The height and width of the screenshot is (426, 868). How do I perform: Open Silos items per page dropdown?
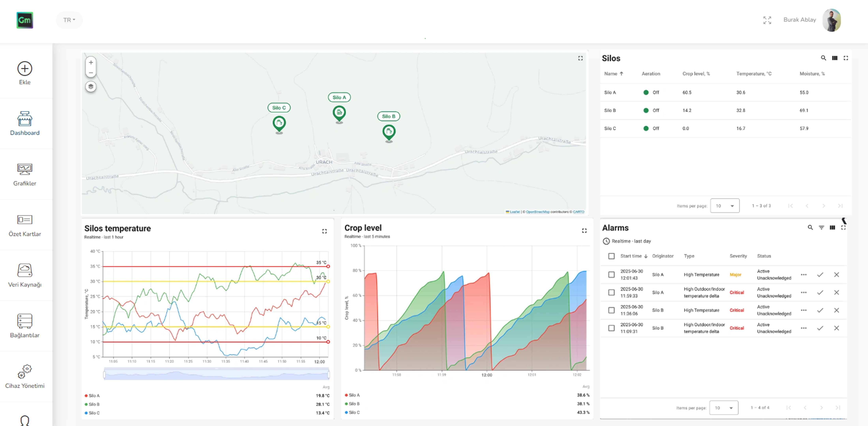[x=724, y=206]
